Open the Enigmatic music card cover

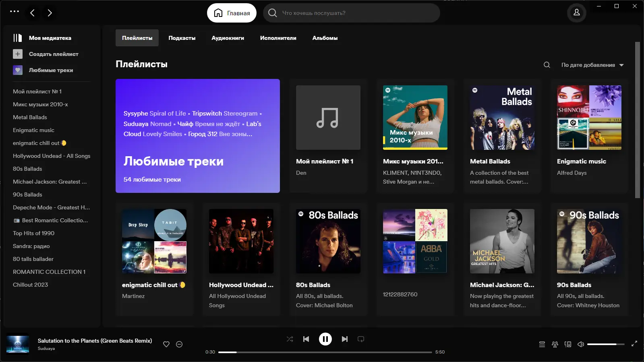coord(589,118)
